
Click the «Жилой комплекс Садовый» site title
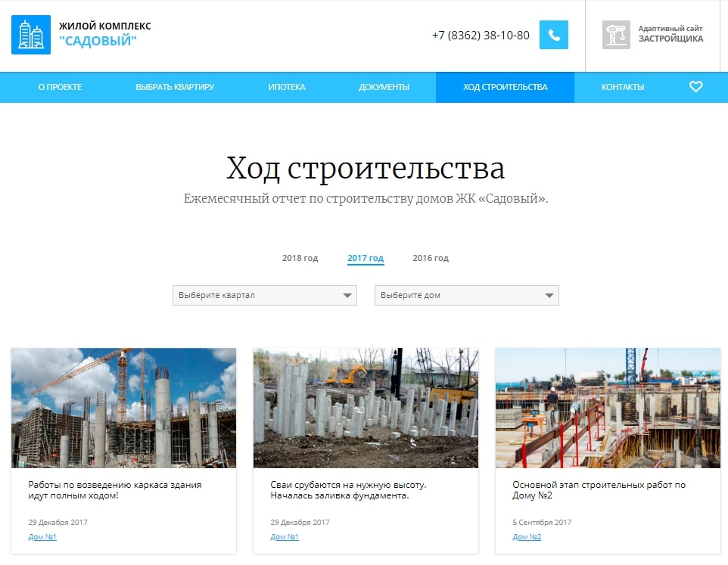(105, 34)
